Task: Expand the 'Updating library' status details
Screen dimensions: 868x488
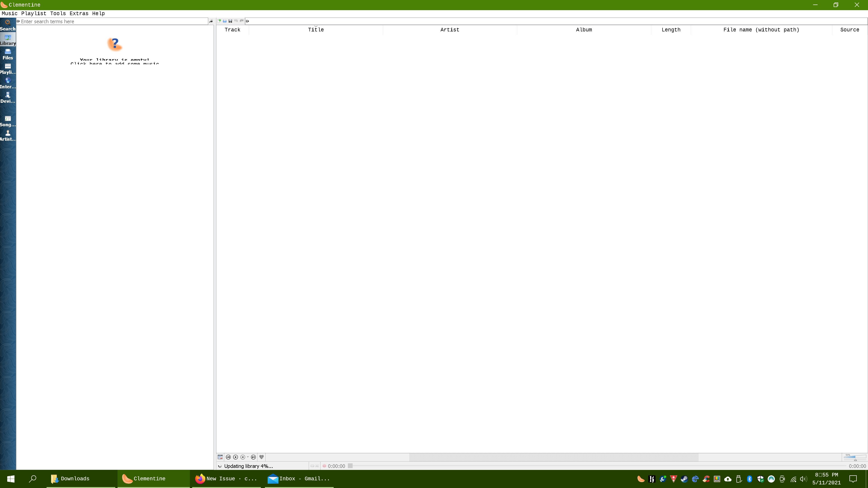Action: pyautogui.click(x=220, y=466)
